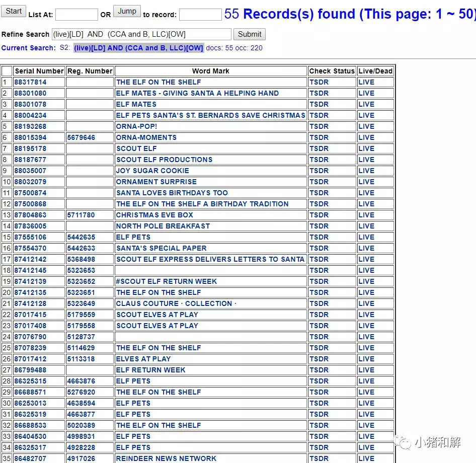
Task: Open serial number 88301080
Action: 30,93
